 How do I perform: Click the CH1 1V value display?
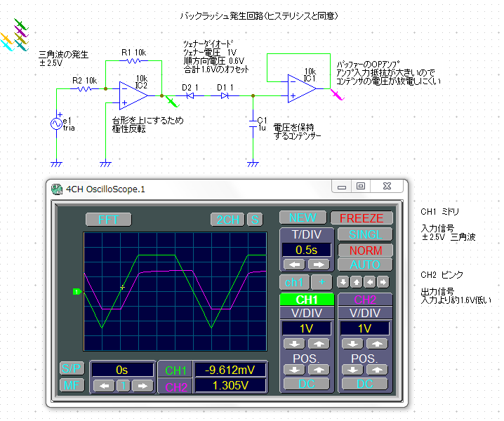click(306, 328)
